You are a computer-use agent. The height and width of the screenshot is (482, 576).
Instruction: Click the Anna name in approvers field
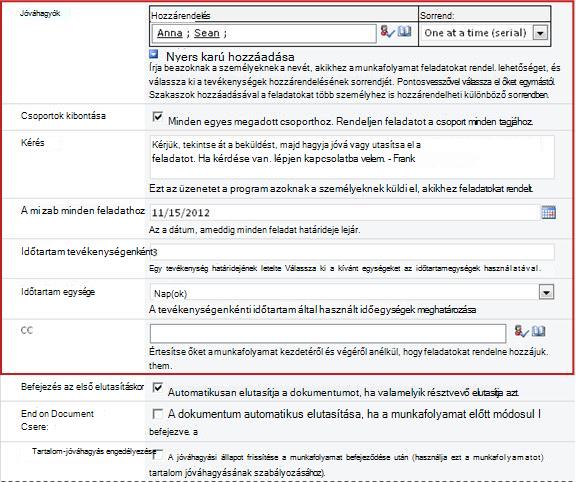click(170, 33)
